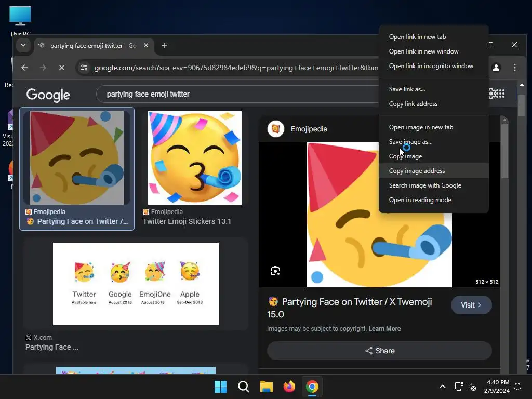Click the address bar URL
The image size is (532, 399).
point(236,68)
